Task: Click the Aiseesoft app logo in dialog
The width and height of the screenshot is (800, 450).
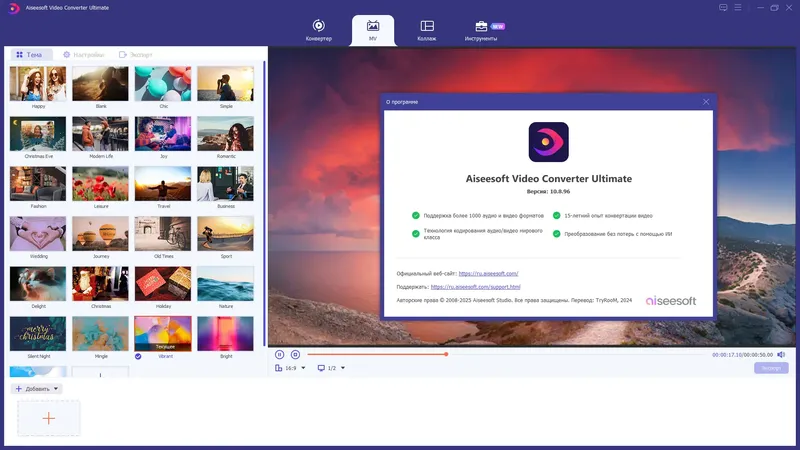Action: 548,142
